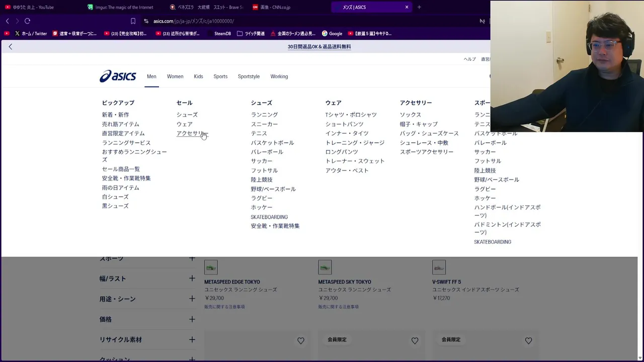Favorite the middle 会員限定 card heart
The image size is (644, 362).
point(415,341)
